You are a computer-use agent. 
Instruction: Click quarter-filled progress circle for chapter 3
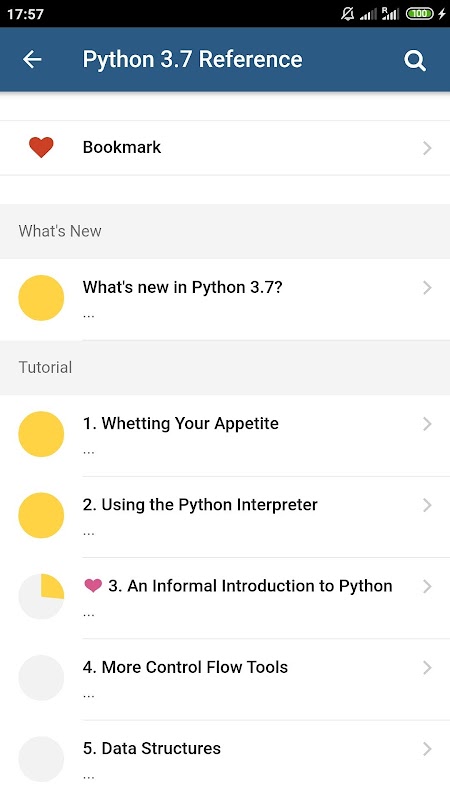pos(41,596)
